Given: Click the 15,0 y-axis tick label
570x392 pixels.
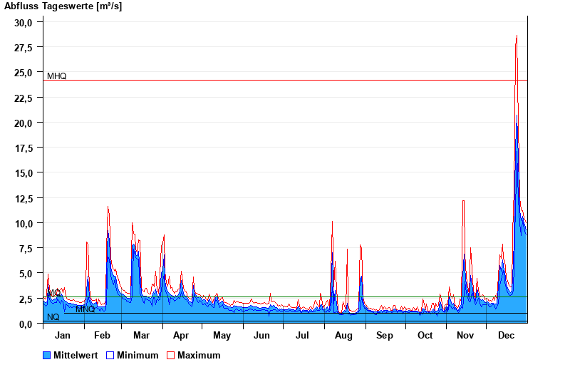Looking at the screenshot, I should (24, 173).
